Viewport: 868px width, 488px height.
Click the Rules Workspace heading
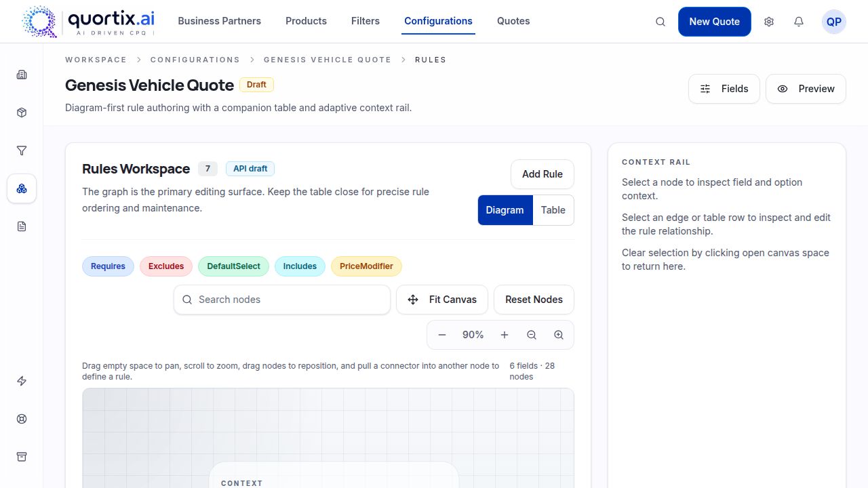click(136, 169)
